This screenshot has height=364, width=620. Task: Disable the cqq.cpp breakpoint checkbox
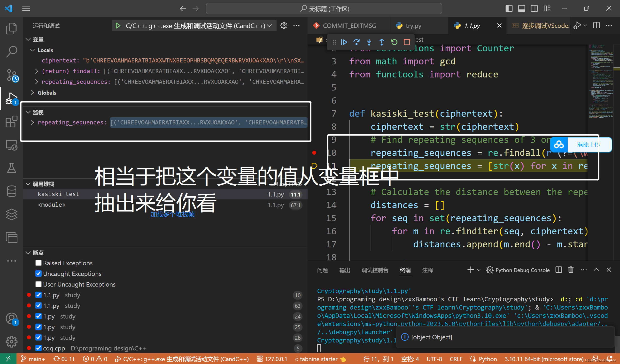pos(38,348)
